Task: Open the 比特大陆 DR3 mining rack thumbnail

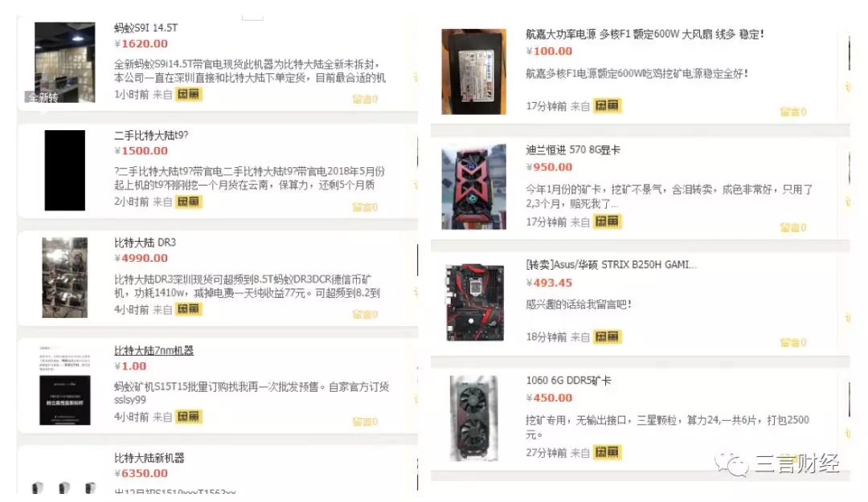Action: click(x=65, y=277)
